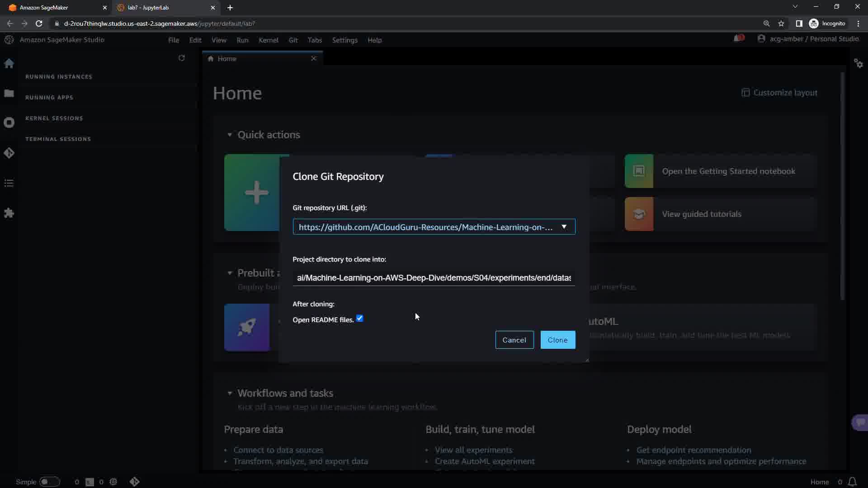
Task: Open the Extensions puzzle piece icon
Action: click(9, 213)
